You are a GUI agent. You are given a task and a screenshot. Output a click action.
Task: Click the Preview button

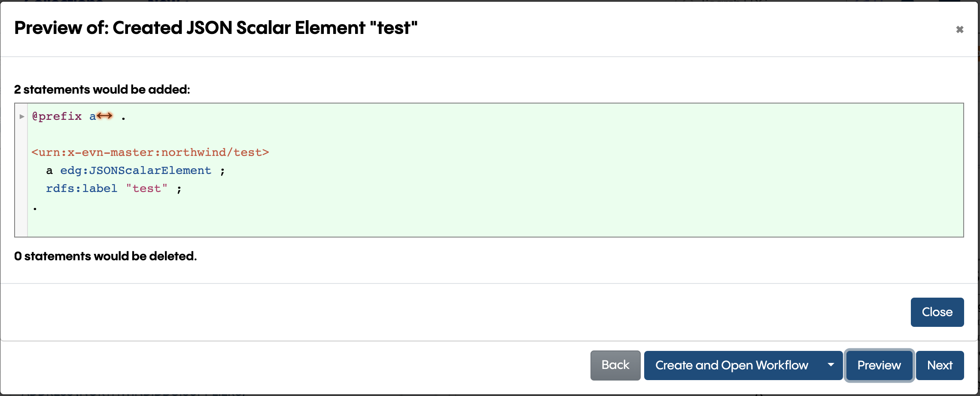tap(879, 366)
